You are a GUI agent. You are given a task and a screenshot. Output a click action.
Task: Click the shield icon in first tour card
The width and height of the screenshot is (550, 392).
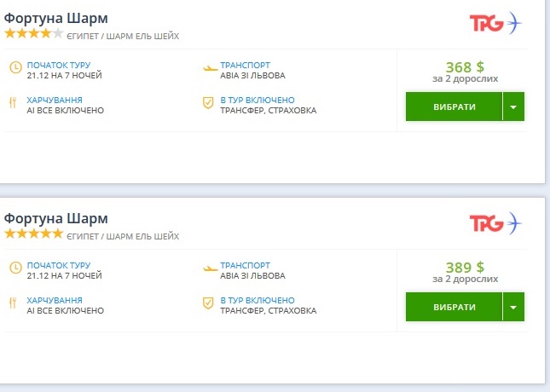click(x=208, y=103)
